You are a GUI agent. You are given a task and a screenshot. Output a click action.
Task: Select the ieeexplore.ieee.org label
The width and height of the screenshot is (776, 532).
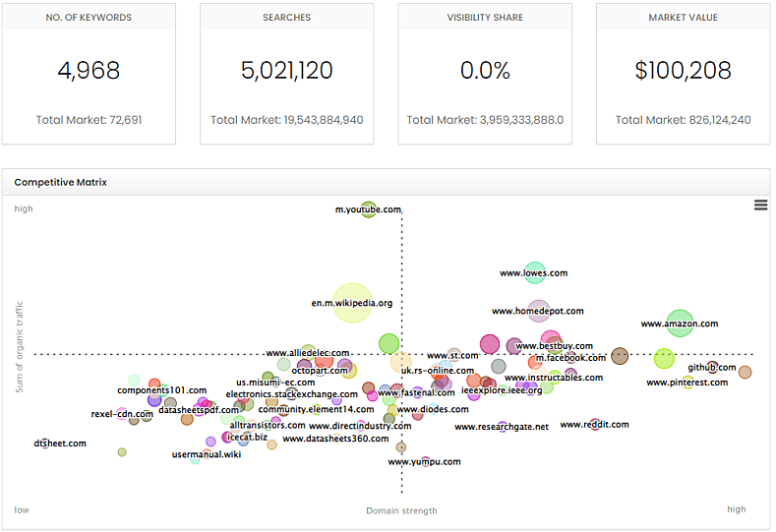click(x=502, y=390)
